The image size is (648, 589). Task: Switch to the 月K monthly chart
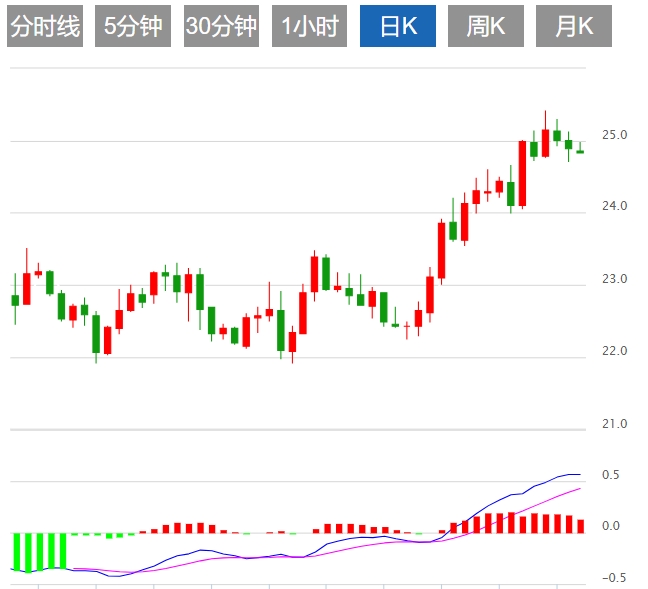click(574, 27)
